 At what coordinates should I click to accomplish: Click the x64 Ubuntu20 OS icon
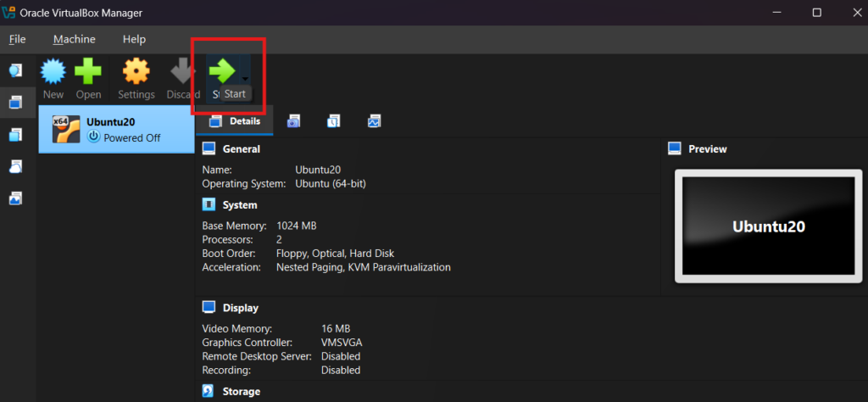click(66, 129)
